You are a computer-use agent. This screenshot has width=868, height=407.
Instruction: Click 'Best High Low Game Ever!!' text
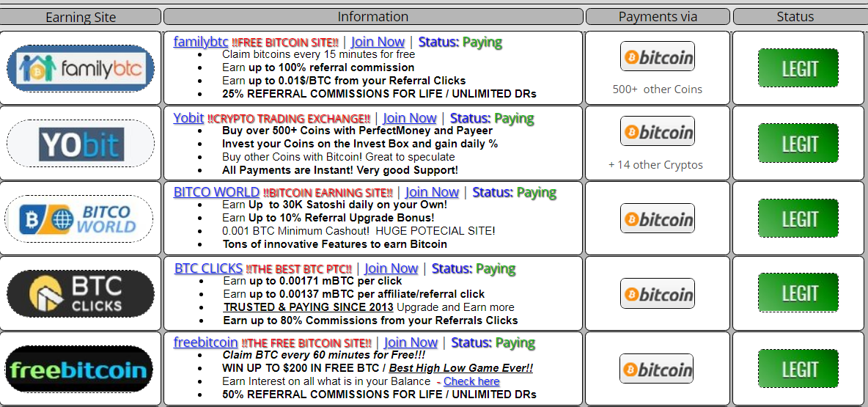pos(461,368)
